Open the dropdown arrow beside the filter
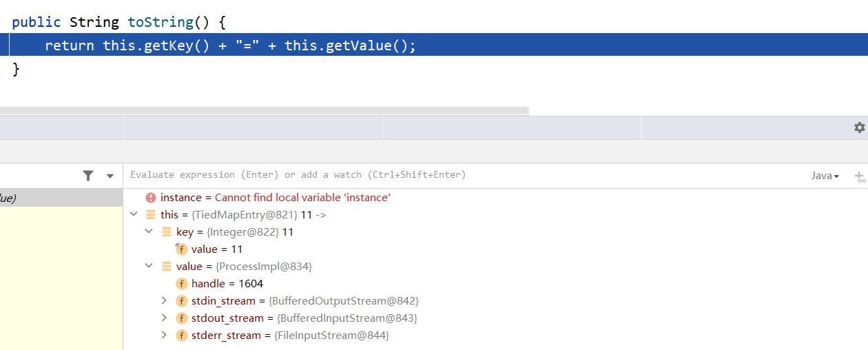Image resolution: width=868 pixels, height=350 pixels. coord(110,176)
